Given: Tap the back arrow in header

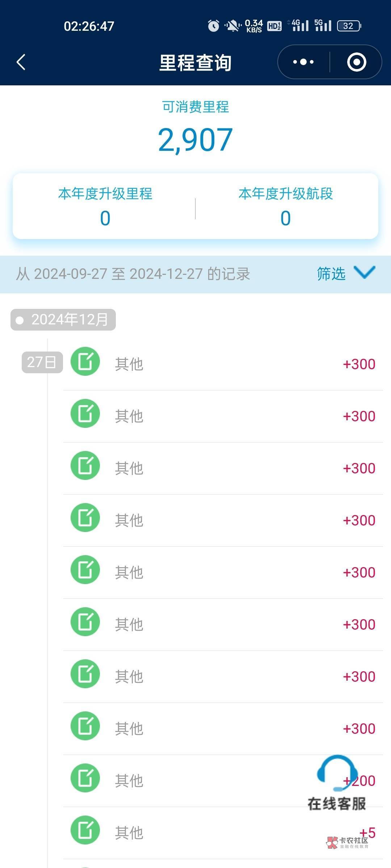Looking at the screenshot, I should (x=21, y=62).
